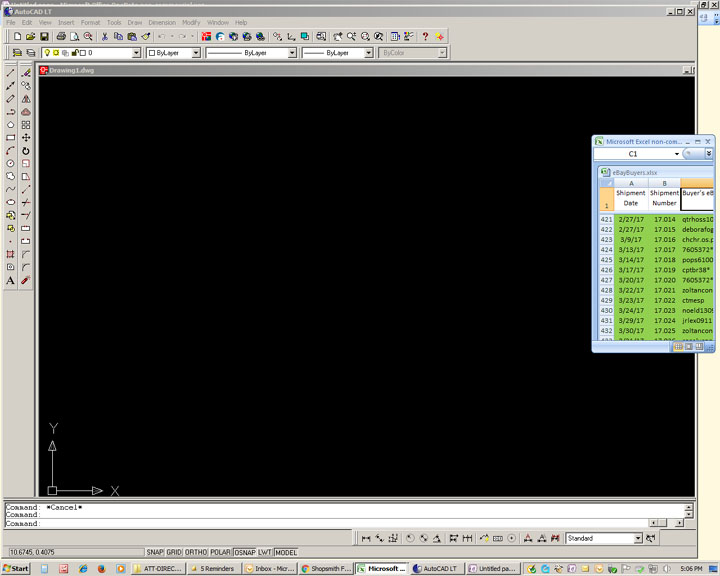Image resolution: width=720 pixels, height=576 pixels.
Task: Click the Plot printer icon
Action: click(x=61, y=36)
